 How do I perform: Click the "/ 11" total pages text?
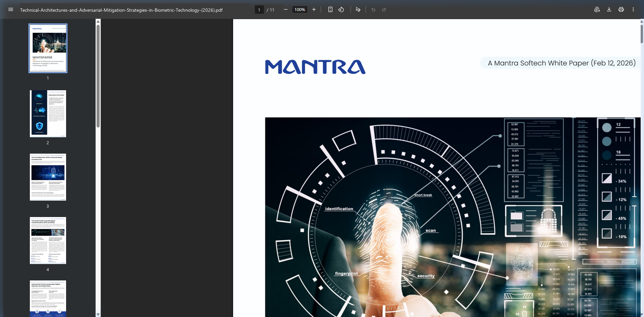tap(270, 10)
